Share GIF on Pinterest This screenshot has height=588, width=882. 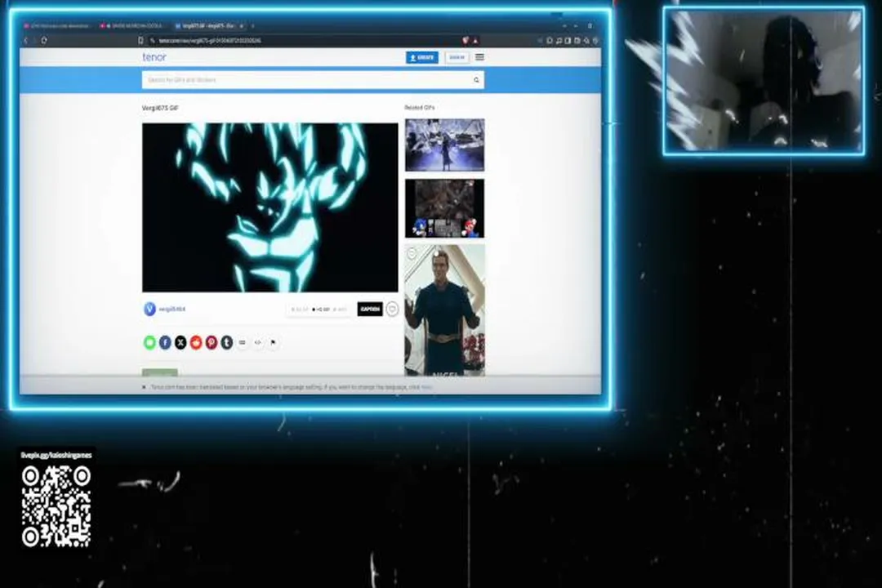[211, 342]
